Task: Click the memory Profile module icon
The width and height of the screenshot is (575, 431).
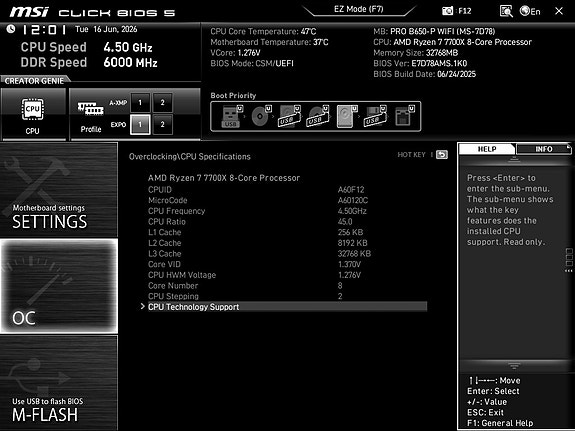Action: (x=90, y=109)
